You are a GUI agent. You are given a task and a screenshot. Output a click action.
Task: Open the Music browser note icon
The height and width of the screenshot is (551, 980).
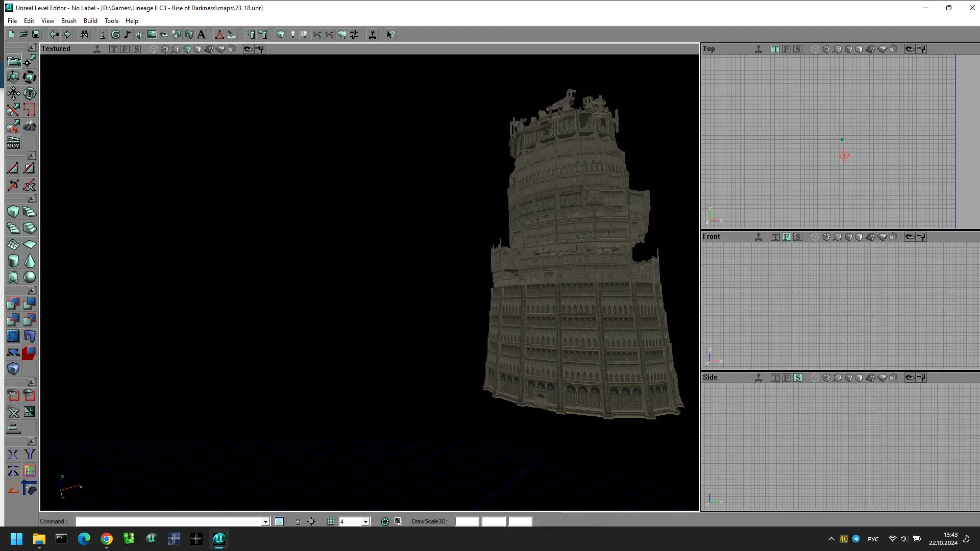pyautogui.click(x=128, y=34)
